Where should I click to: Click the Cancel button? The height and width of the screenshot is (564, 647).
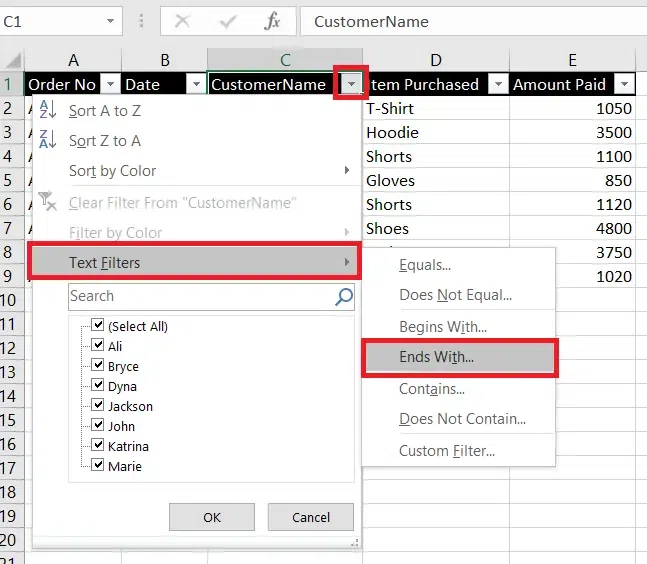click(x=311, y=517)
